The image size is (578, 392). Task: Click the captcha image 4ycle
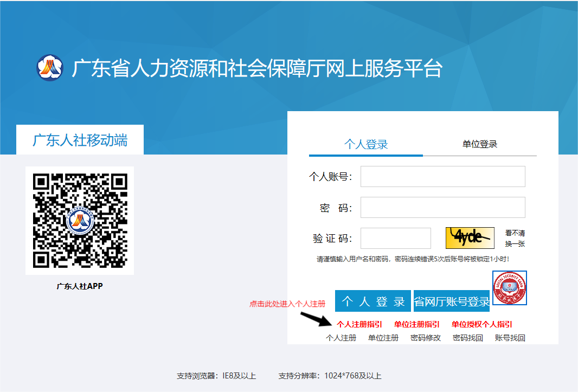(470, 237)
